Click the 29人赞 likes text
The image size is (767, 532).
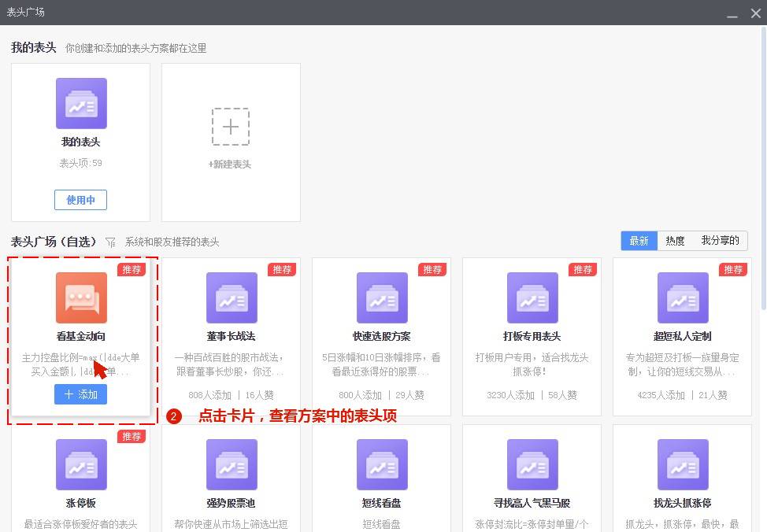pos(410,395)
